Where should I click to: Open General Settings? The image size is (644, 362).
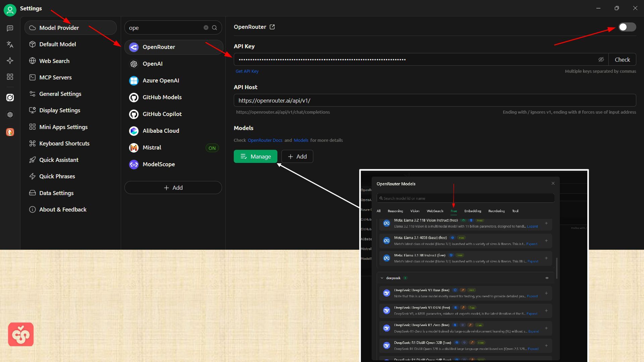[70, 94]
